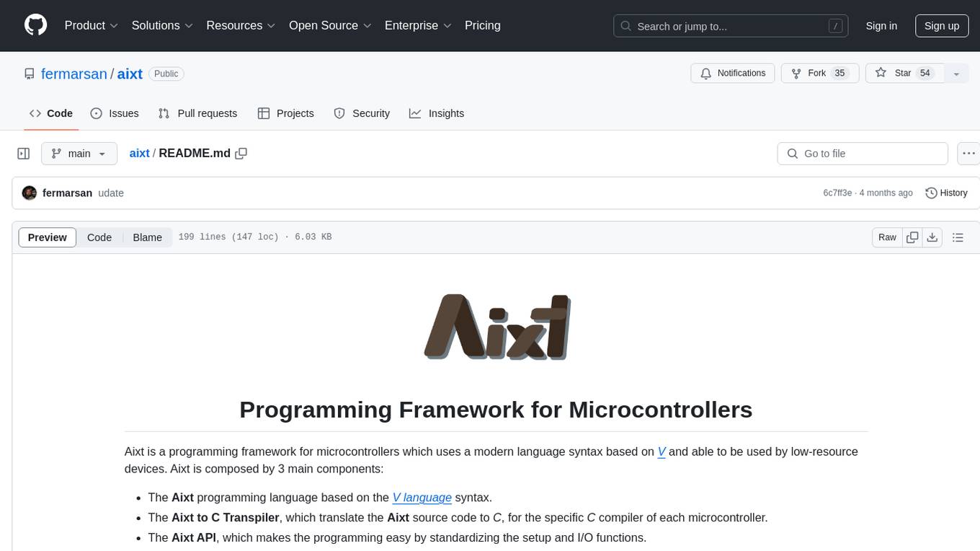View the file History
The width and height of the screenshot is (980, 551).
[946, 193]
